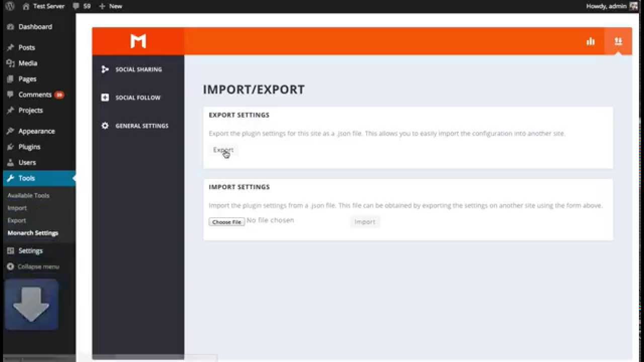Image resolution: width=644 pixels, height=362 pixels.
Task: Click the admin avatar image
Action: pyautogui.click(x=633, y=6)
